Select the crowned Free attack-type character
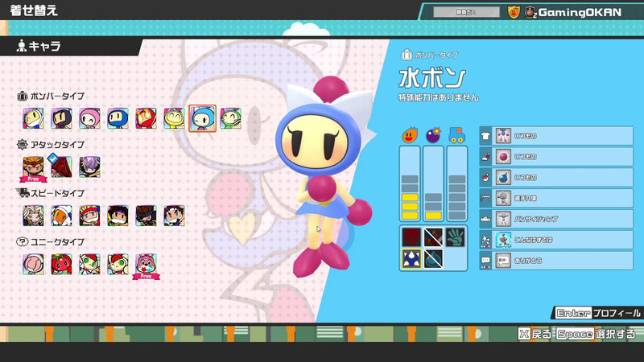The image size is (644, 362). [x=33, y=168]
